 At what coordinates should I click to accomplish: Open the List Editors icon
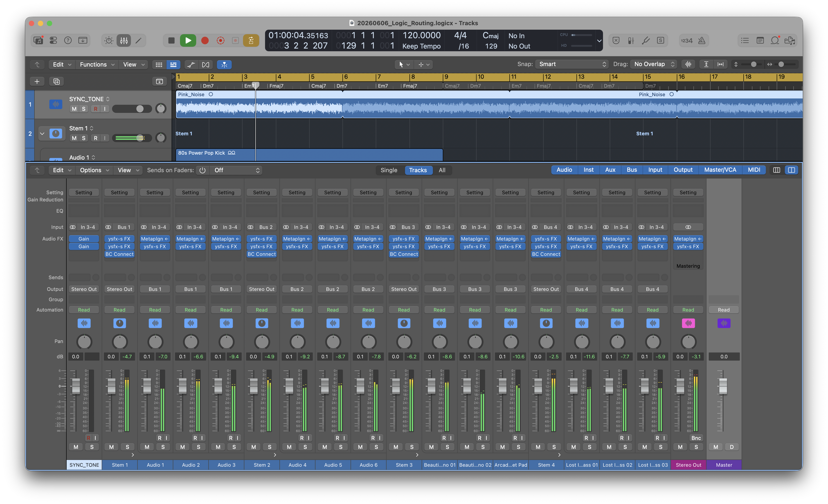tap(745, 41)
